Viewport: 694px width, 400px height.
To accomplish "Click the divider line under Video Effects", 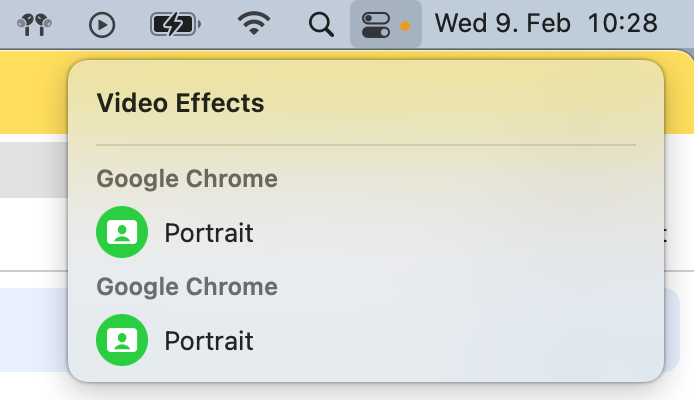I will click(x=365, y=146).
